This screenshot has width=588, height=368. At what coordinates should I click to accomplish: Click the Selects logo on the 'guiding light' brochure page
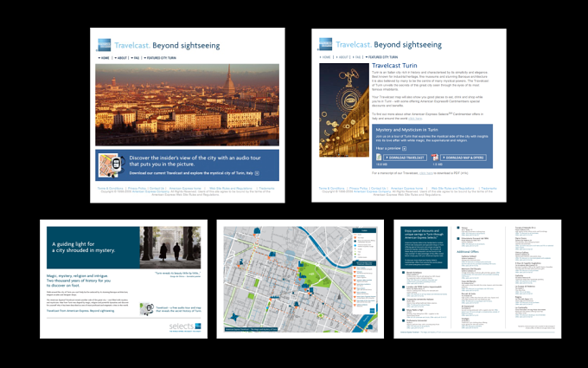point(185,326)
